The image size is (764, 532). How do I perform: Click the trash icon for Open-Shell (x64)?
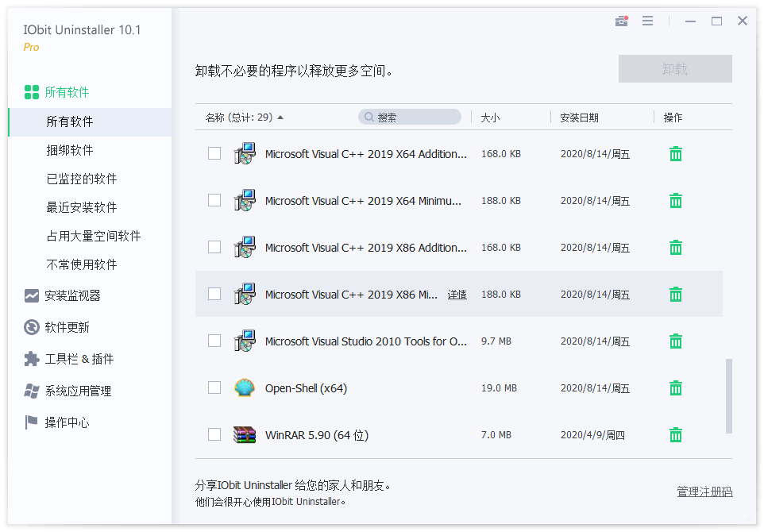[x=675, y=387]
